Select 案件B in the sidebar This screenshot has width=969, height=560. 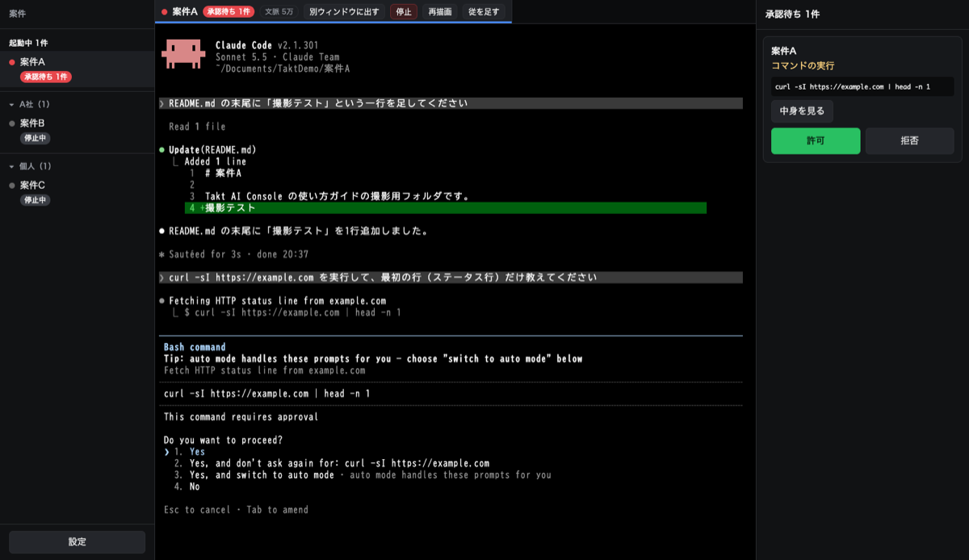[x=77, y=130]
